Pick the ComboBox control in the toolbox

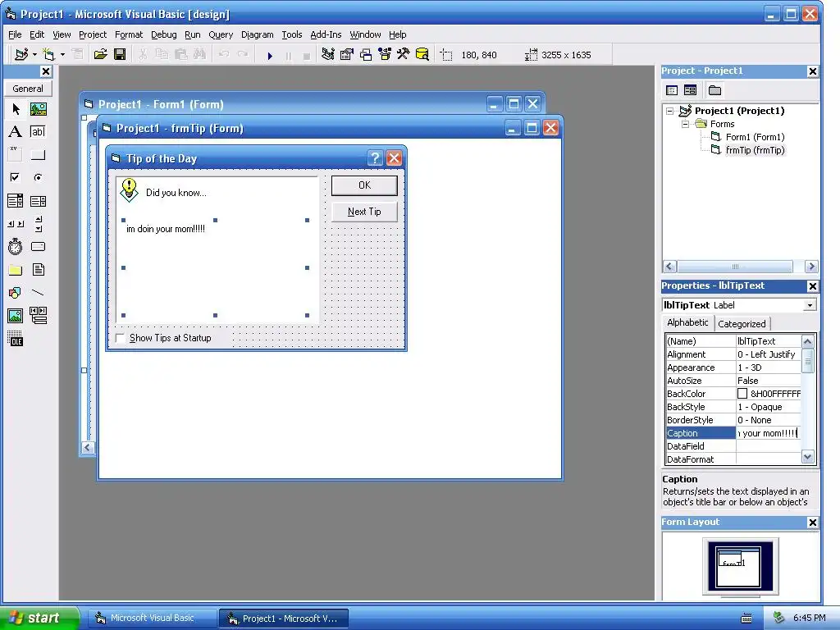(x=16, y=201)
